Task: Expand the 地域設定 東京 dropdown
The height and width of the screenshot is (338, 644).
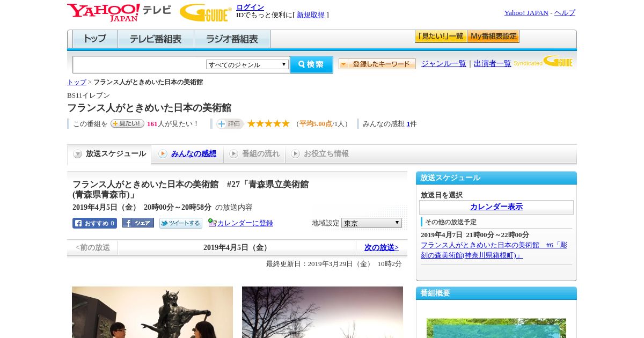Action: (371, 223)
